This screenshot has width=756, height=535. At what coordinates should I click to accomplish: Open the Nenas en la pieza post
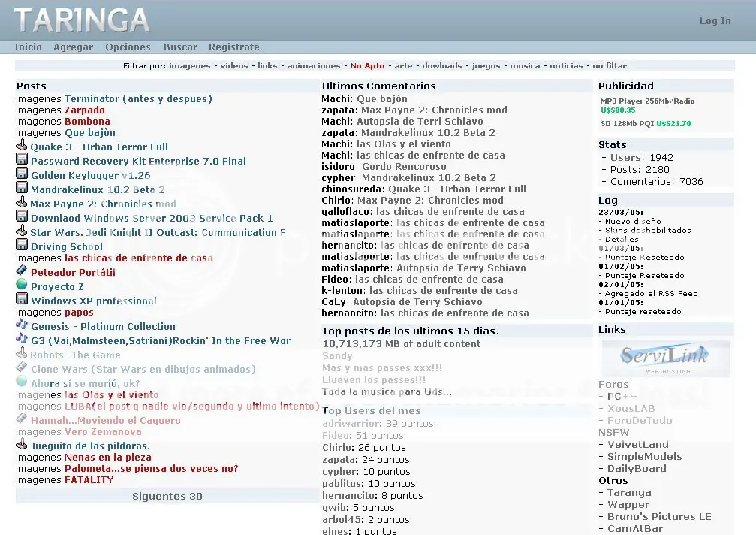pyautogui.click(x=107, y=458)
